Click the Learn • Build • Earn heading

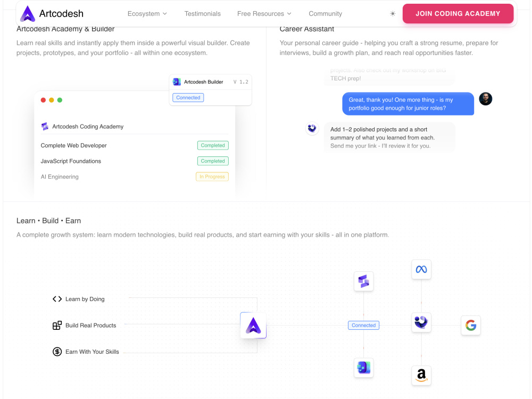(48, 221)
